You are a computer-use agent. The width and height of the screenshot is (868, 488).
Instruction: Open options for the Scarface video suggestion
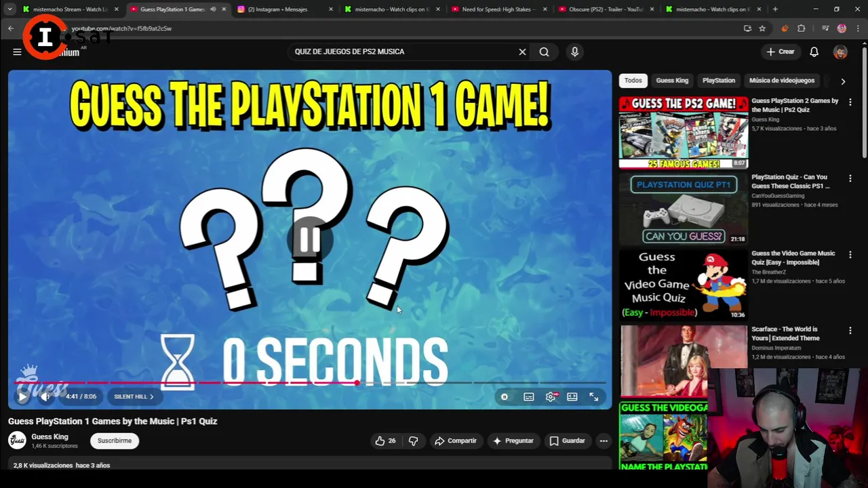coord(850,331)
